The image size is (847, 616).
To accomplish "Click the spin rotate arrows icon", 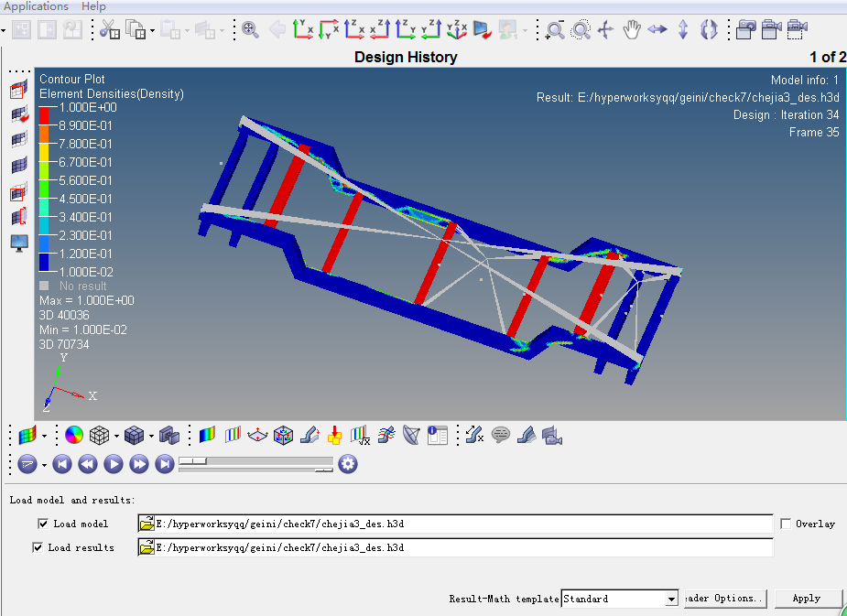I will (x=709, y=29).
